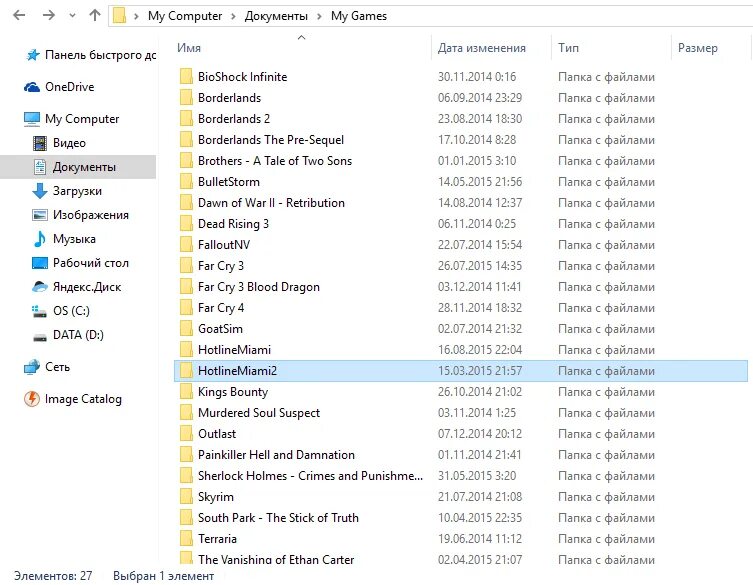Select Far Cry 3 Blood Dragon folder
Image resolution: width=753 pixels, height=585 pixels.
pos(259,287)
